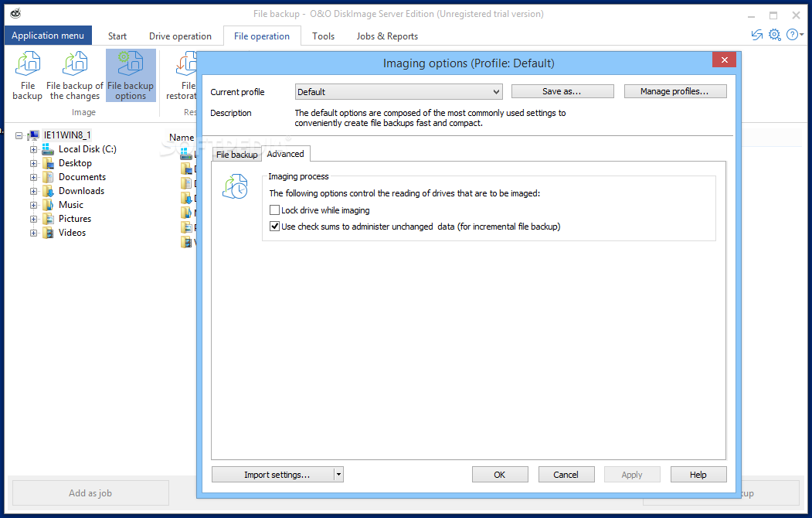Click the Downloads folder icon in tree

(48, 191)
